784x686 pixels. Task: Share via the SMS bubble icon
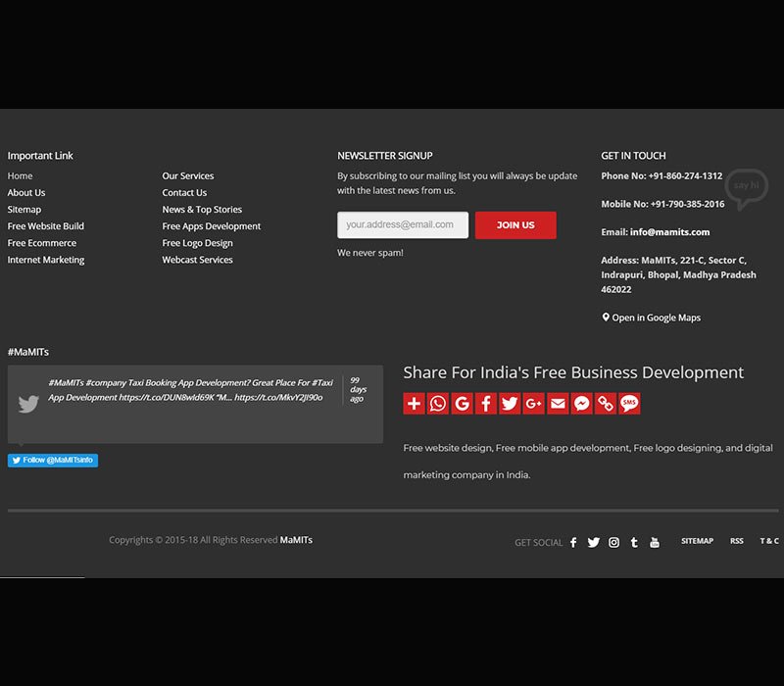pyautogui.click(x=629, y=403)
